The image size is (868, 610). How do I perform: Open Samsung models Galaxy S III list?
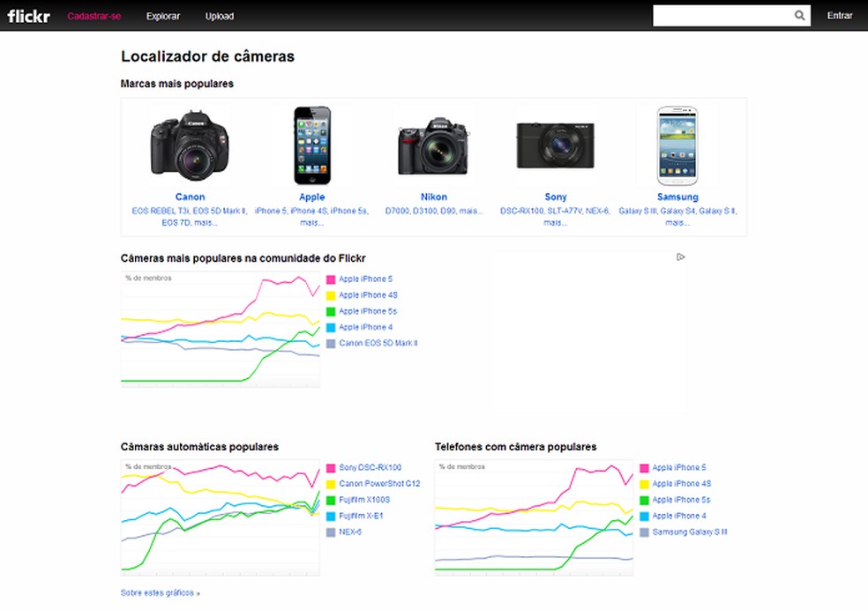point(677,217)
